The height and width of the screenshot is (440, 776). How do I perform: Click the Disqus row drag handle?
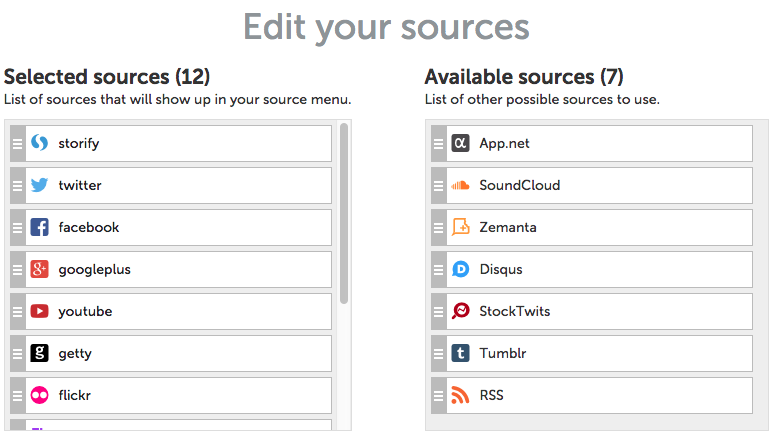tap(438, 269)
